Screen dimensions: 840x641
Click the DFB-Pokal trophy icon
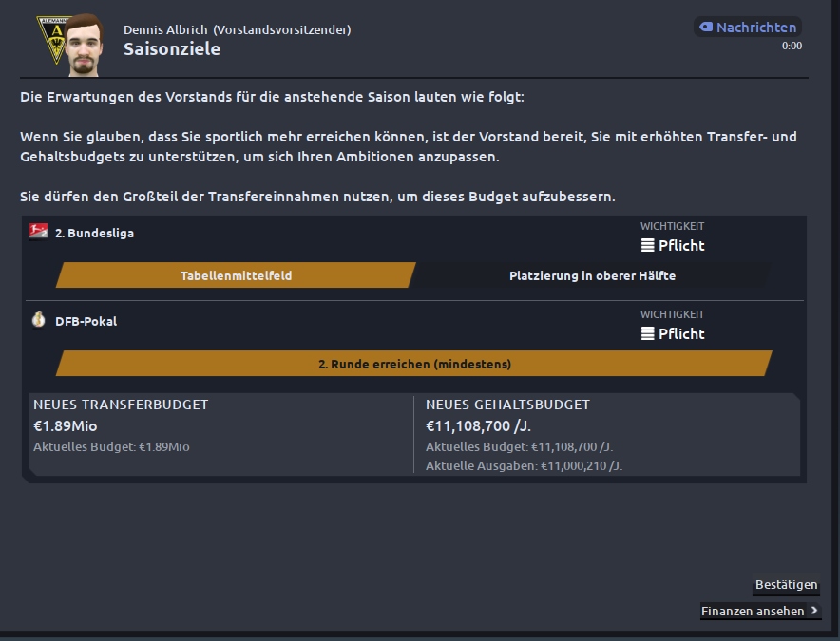tap(39, 320)
